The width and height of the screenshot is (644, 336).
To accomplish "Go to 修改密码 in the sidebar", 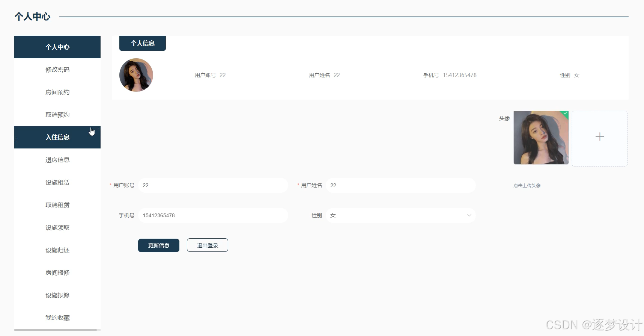I will pyautogui.click(x=57, y=70).
